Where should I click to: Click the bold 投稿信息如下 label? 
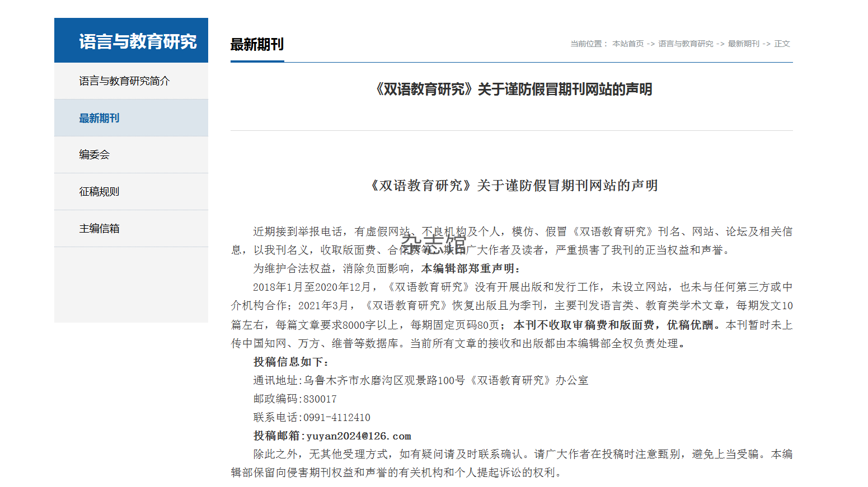291,362
